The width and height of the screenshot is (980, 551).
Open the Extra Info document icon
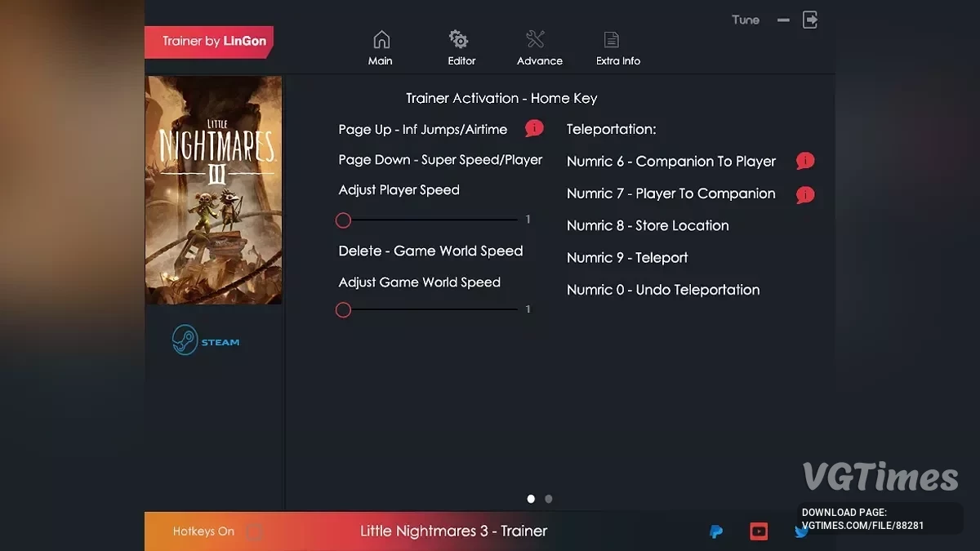click(612, 40)
